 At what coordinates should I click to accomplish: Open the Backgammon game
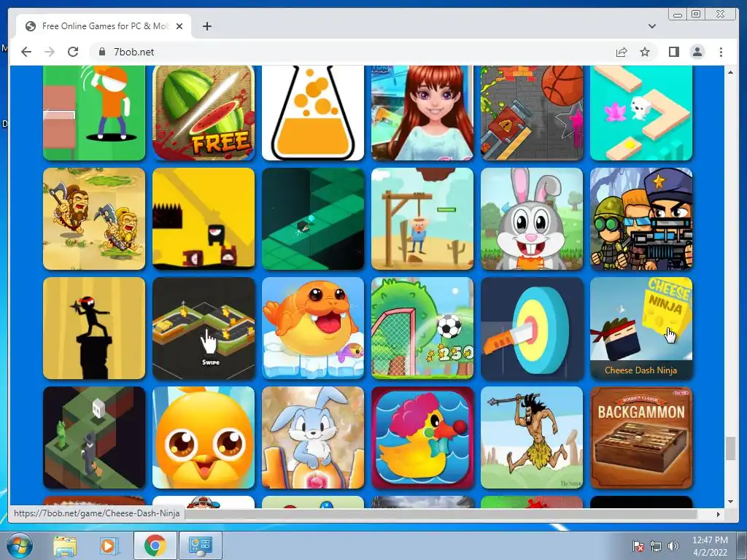point(641,437)
